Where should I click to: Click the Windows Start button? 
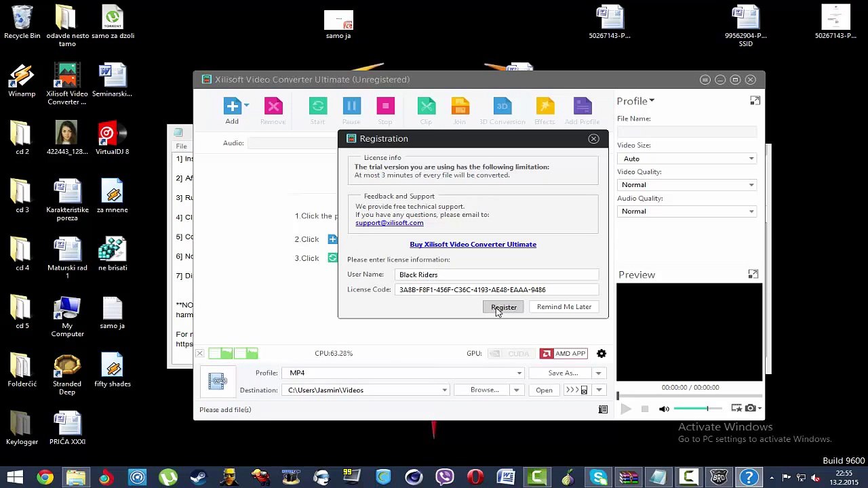point(14,477)
